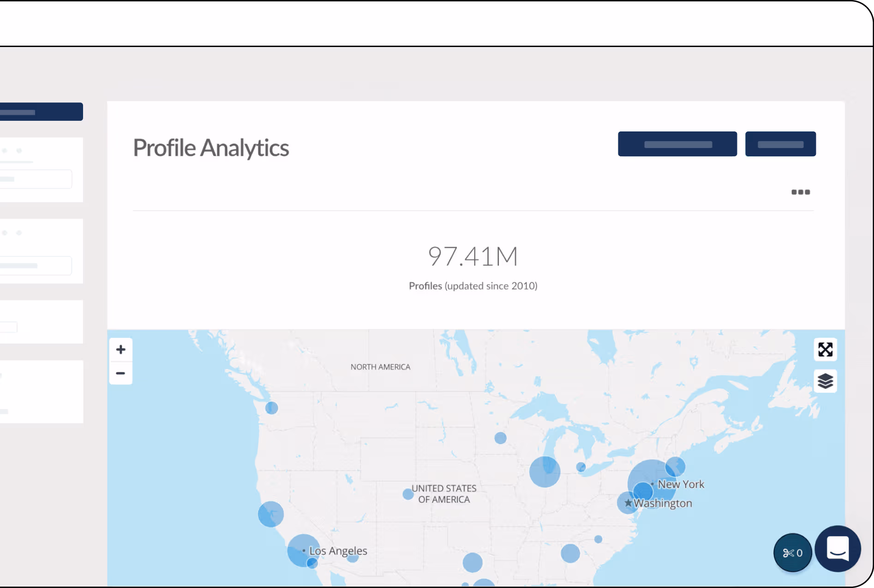Click the Washington map label

click(x=663, y=503)
